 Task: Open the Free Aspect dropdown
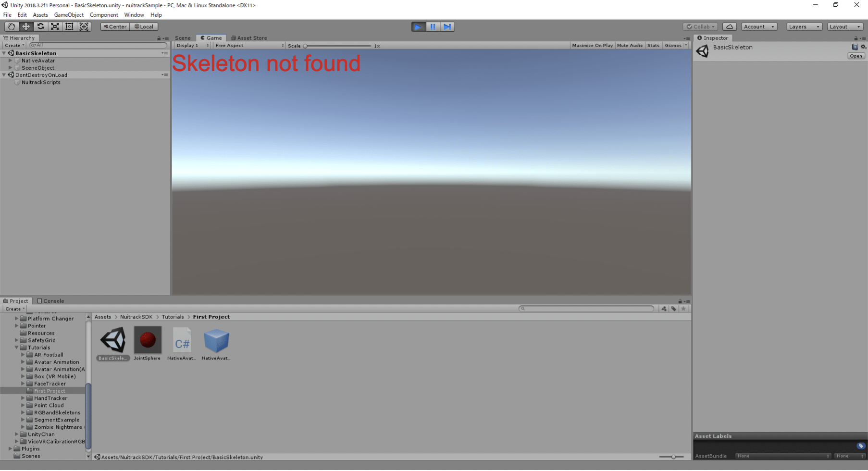(x=249, y=46)
